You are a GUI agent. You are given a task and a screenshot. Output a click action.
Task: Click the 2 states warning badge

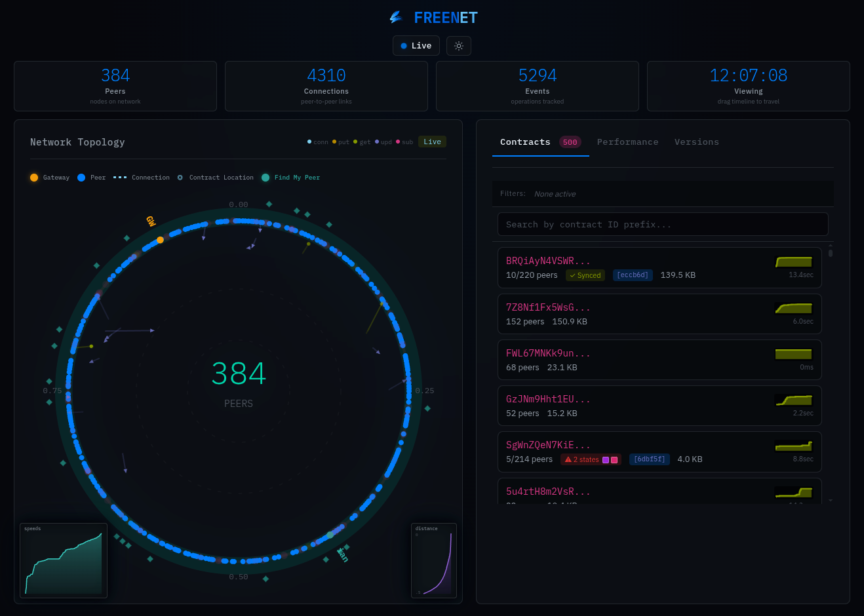pyautogui.click(x=591, y=459)
